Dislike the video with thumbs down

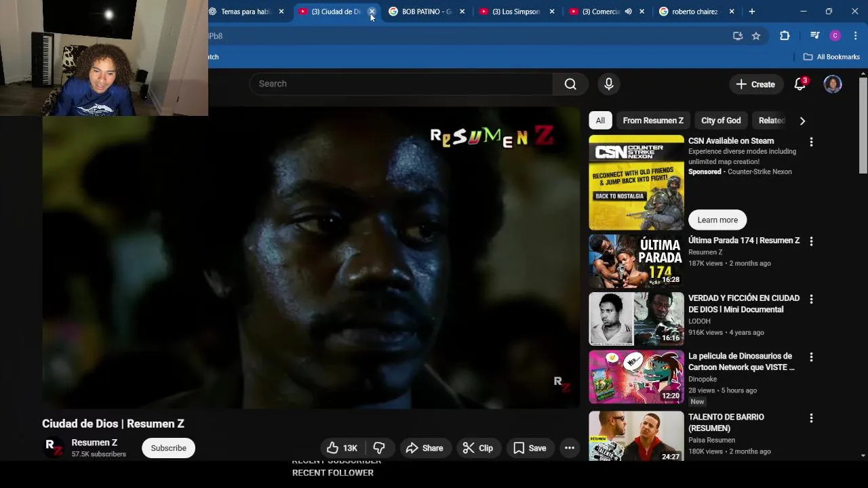pyautogui.click(x=379, y=448)
